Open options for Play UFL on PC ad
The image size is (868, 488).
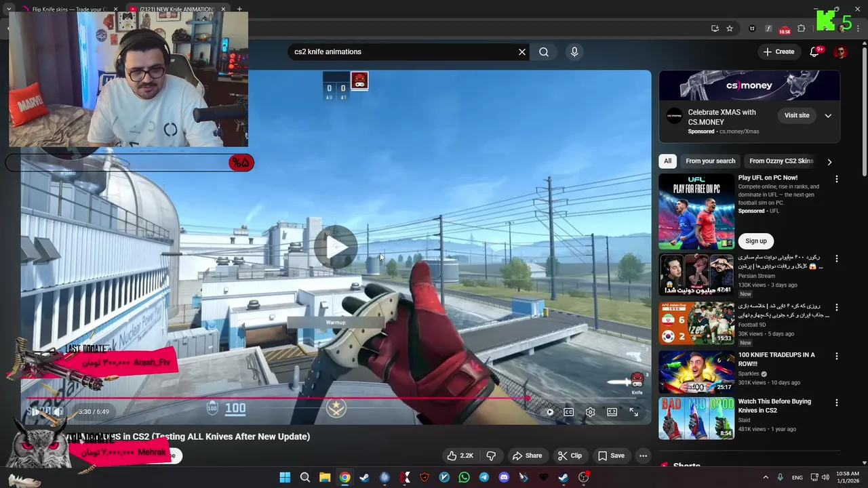(x=836, y=180)
